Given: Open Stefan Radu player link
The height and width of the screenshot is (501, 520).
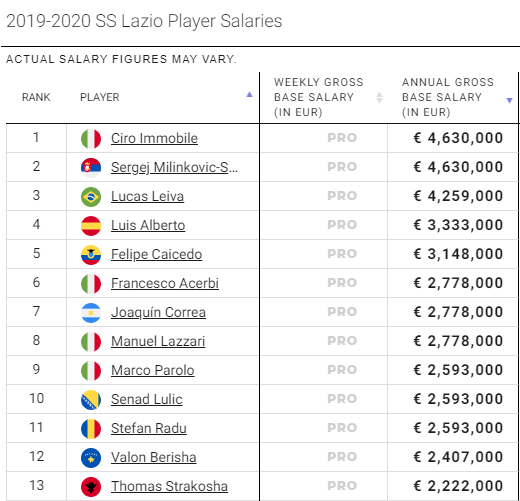Looking at the screenshot, I should tap(149, 428).
